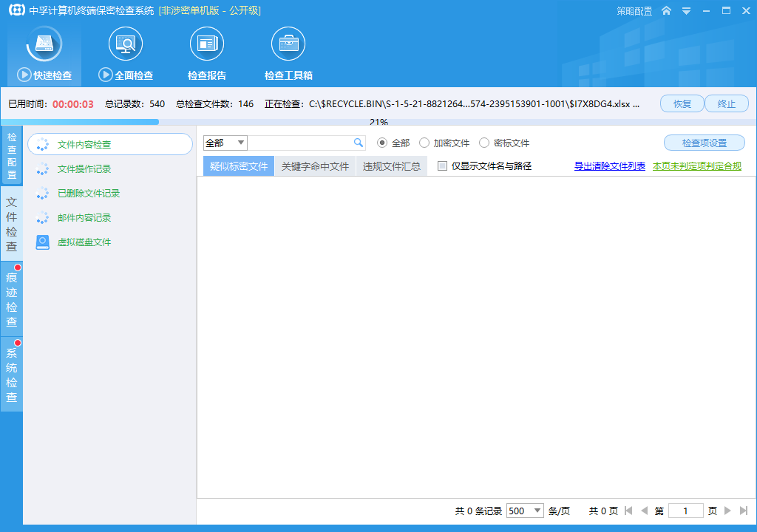Jump to last page icon
This screenshot has width=757, height=532.
coord(744,511)
